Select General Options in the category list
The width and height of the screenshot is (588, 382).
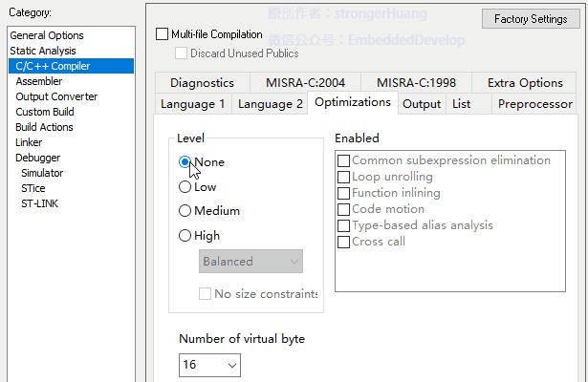point(47,35)
